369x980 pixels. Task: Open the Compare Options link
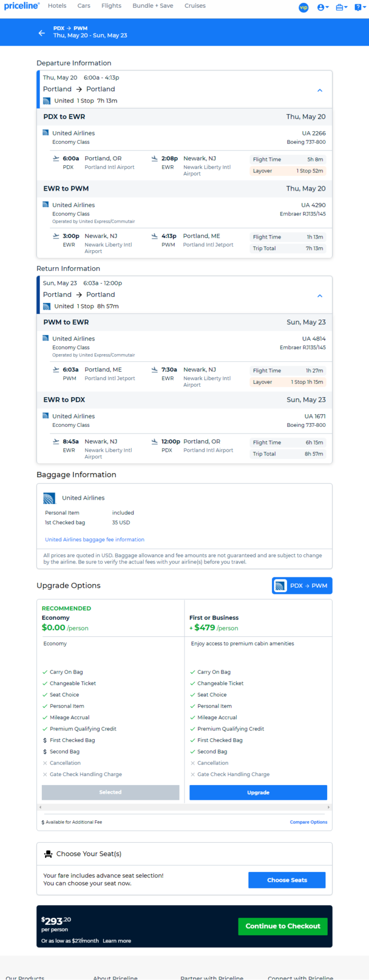[x=308, y=822]
